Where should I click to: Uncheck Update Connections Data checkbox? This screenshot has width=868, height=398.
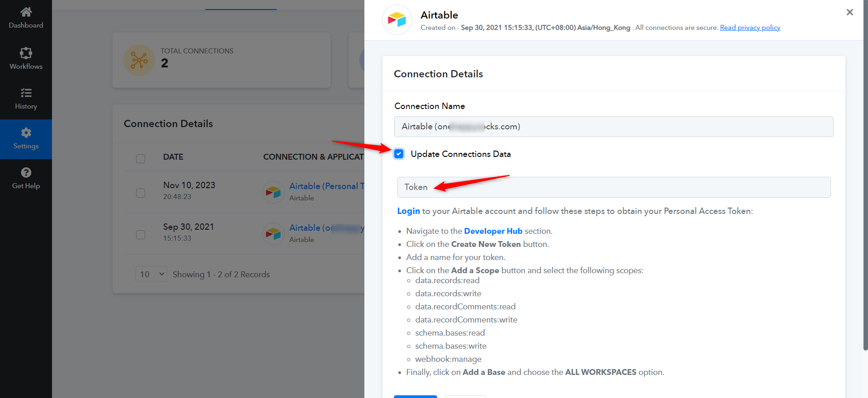tap(399, 154)
